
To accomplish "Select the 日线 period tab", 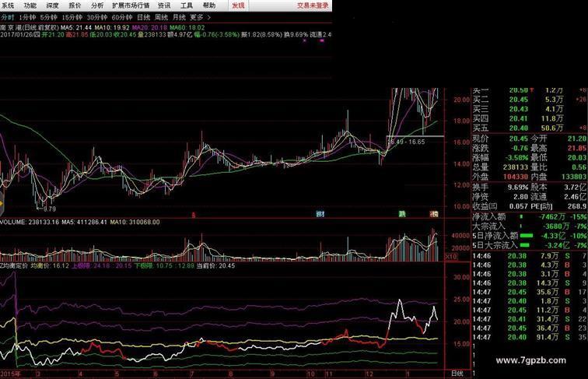I will click(144, 17).
